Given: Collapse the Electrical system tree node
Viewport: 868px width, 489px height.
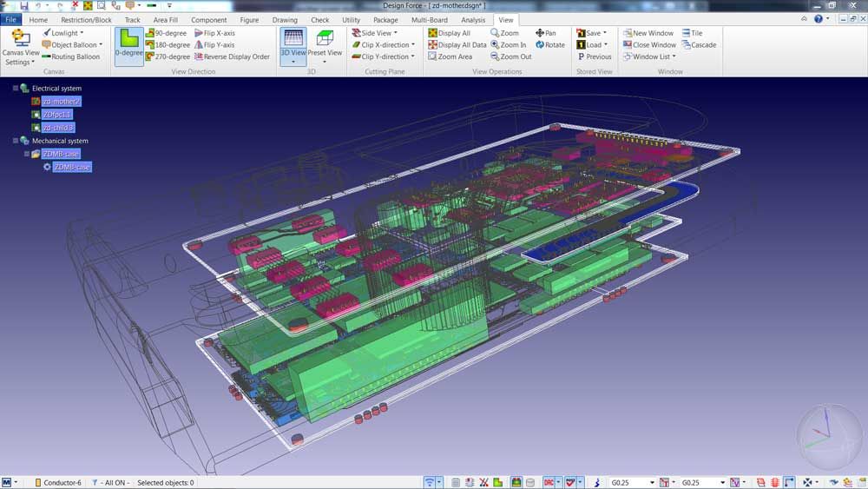Looking at the screenshot, I should pyautogui.click(x=16, y=88).
